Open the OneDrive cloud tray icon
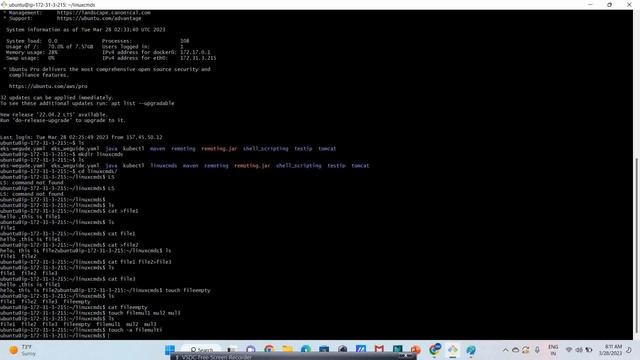The width and height of the screenshot is (640, 360). point(516,350)
